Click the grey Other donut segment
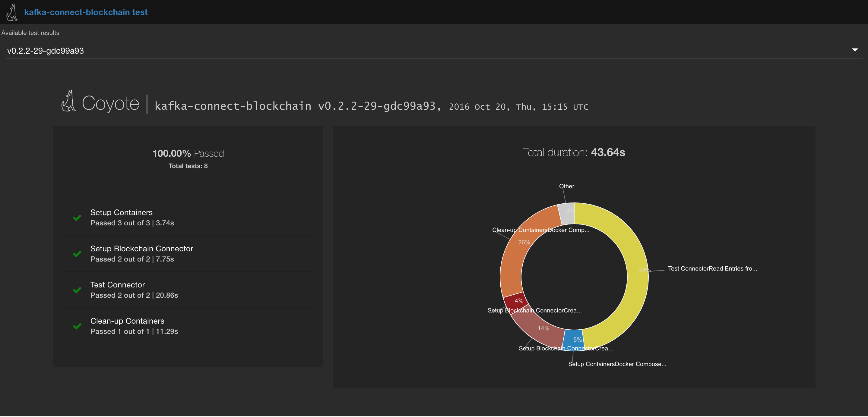The width and height of the screenshot is (868, 417). click(567, 213)
